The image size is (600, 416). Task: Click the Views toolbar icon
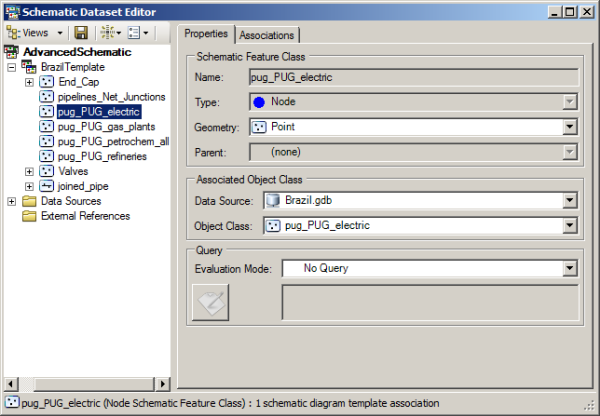(13, 33)
